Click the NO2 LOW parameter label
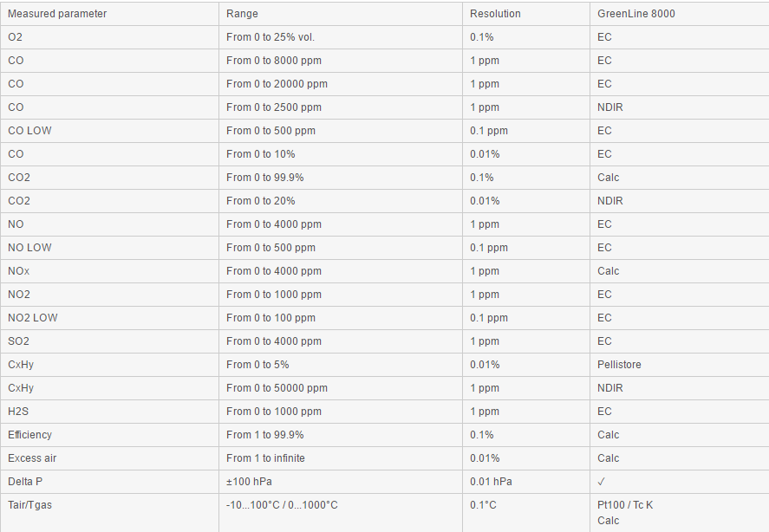The height and width of the screenshot is (532, 769). pyautogui.click(x=32, y=318)
